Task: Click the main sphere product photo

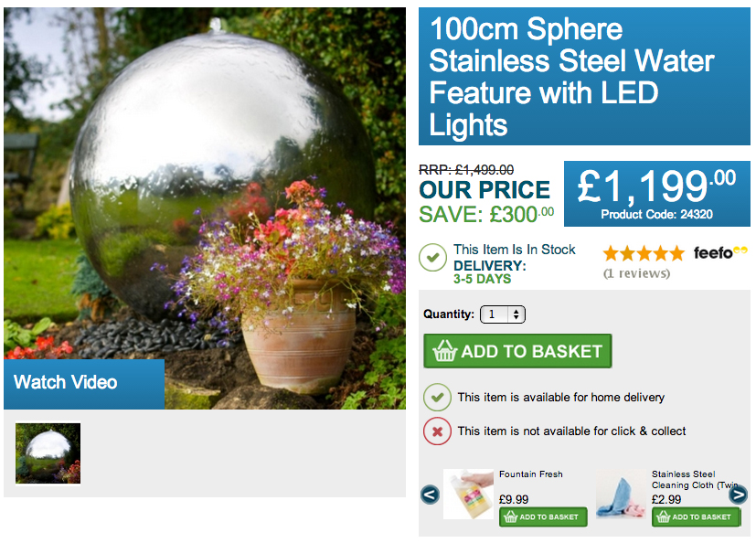Action: click(205, 183)
